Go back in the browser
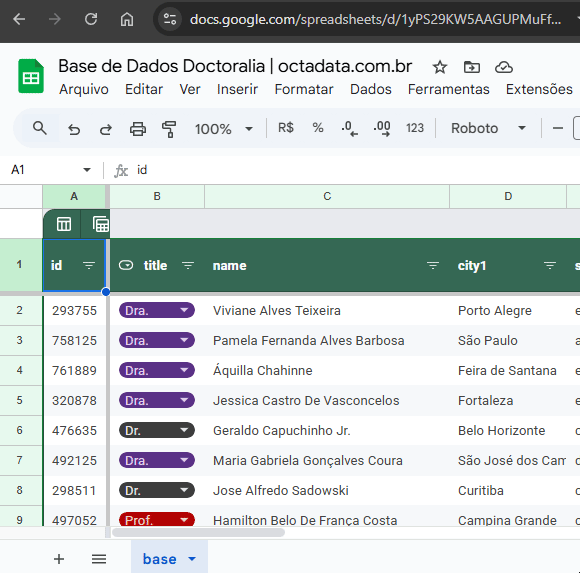580x573 pixels. point(19,19)
